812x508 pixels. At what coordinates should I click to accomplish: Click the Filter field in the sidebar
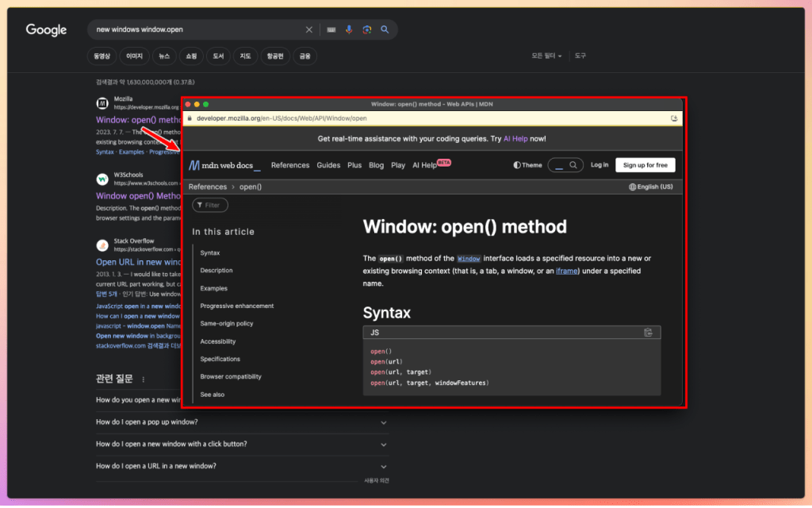coord(210,205)
